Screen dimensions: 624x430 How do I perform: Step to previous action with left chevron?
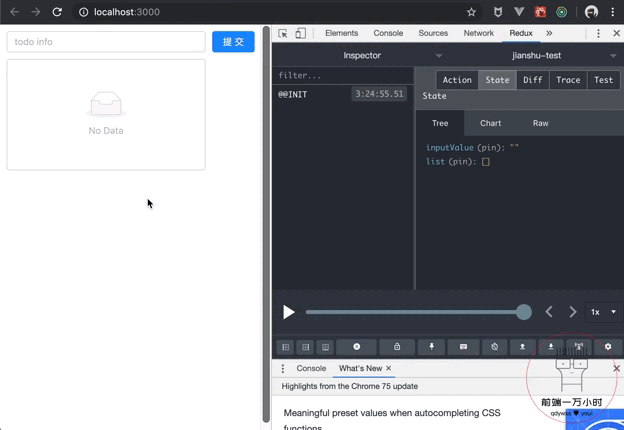click(x=549, y=312)
